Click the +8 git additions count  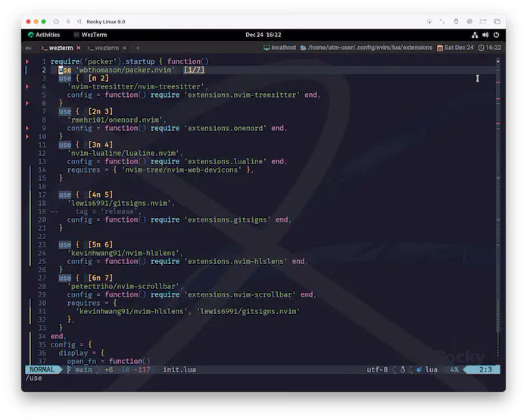tap(108, 369)
